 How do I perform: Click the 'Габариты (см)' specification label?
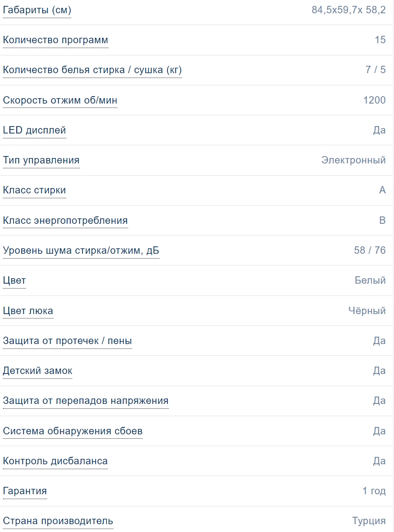tap(37, 10)
